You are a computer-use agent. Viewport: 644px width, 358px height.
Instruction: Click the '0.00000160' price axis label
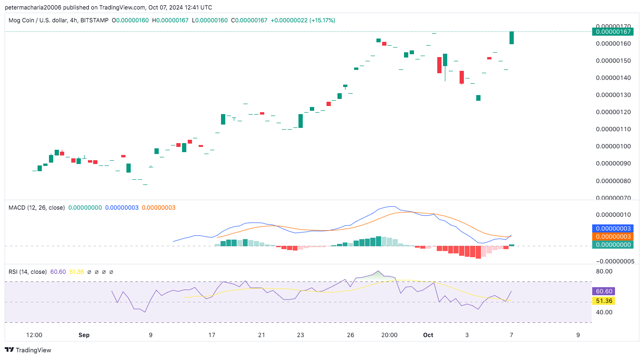tap(613, 44)
